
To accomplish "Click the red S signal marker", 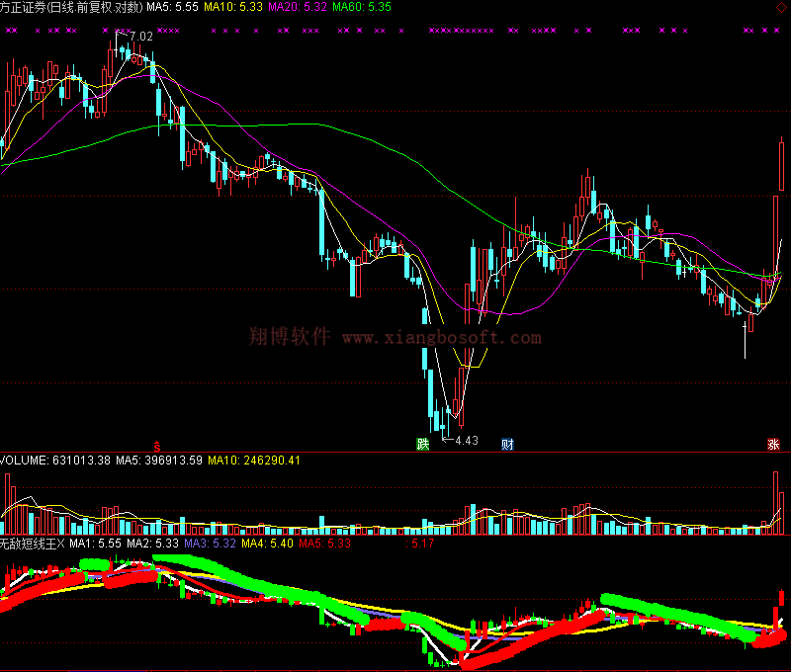I will click(x=157, y=446).
